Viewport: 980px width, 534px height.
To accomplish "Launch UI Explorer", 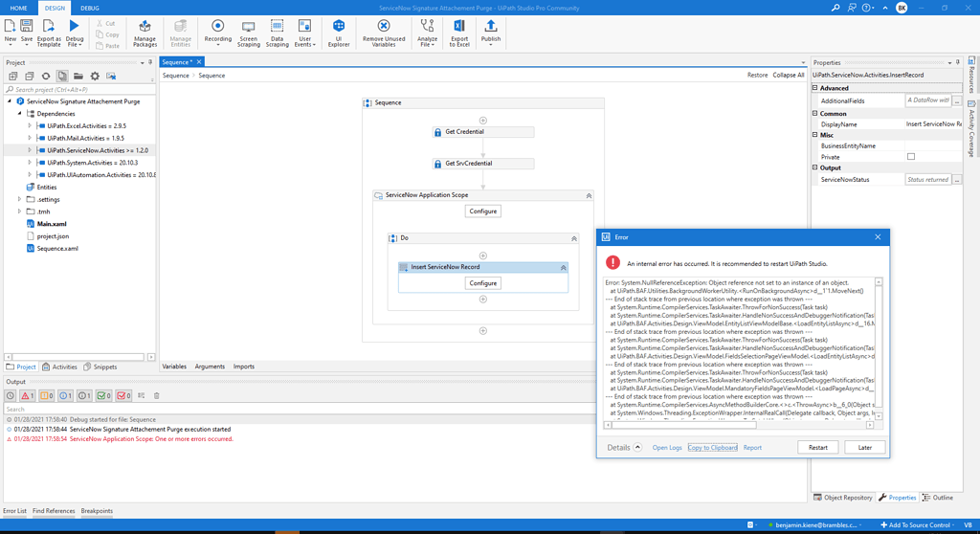I will 339,33.
